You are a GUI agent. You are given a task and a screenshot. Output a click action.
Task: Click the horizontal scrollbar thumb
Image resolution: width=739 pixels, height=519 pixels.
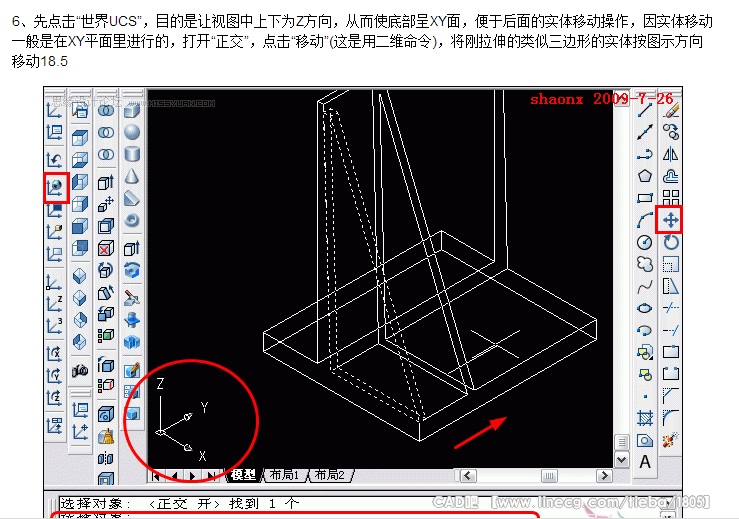click(549, 475)
